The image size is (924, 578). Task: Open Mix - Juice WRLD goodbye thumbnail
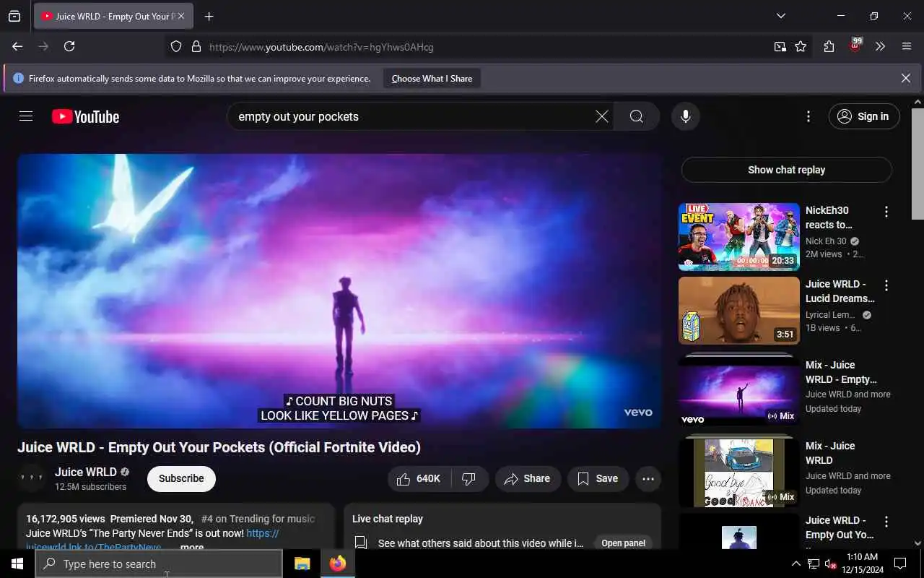[x=739, y=471]
